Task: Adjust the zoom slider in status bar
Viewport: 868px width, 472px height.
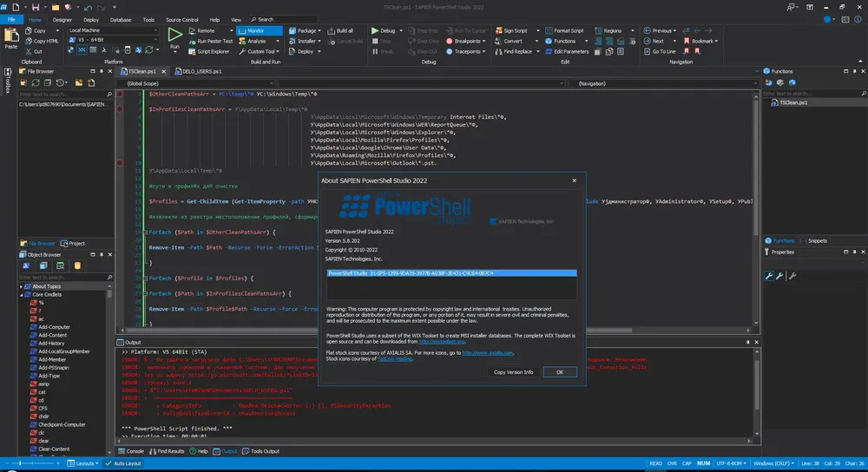Action: click(33, 463)
